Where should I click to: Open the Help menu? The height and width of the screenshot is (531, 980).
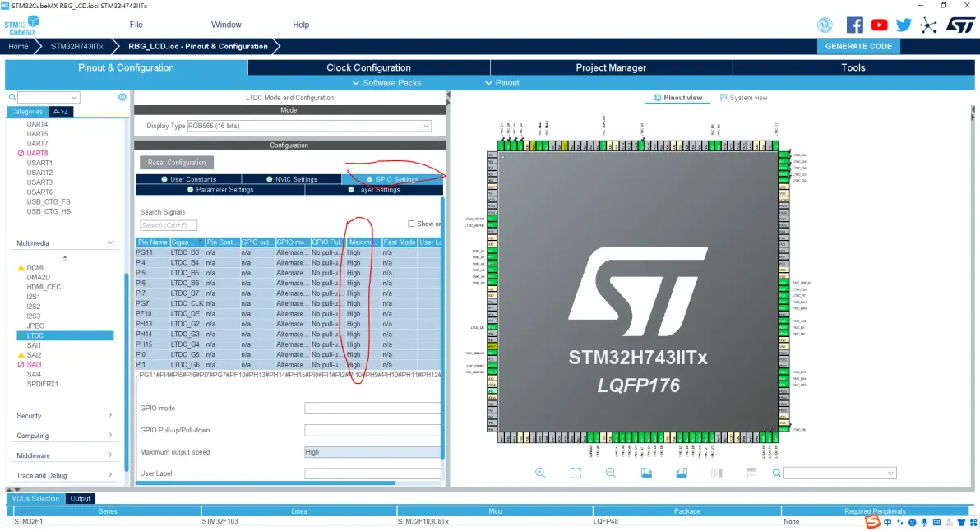click(x=301, y=25)
